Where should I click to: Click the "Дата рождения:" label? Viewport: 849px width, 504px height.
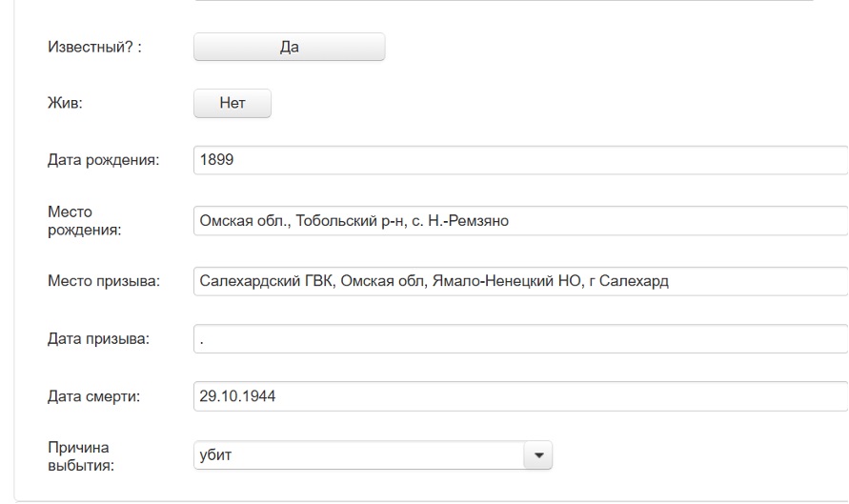[x=103, y=161]
